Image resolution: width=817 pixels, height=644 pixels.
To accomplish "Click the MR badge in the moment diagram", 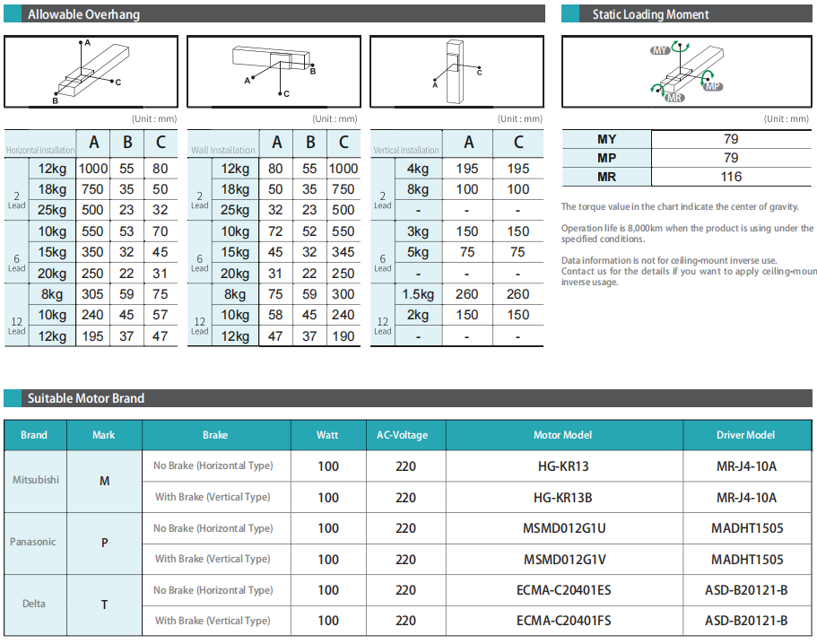I will click(675, 97).
